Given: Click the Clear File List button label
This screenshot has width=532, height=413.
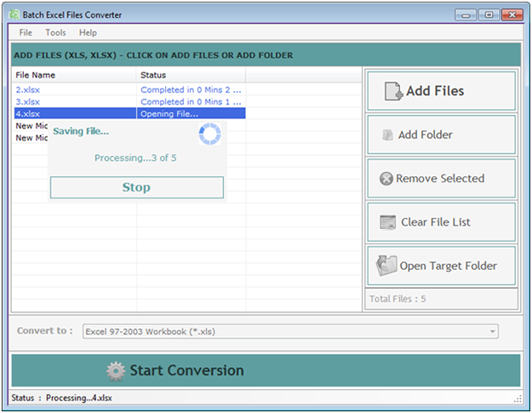Looking at the screenshot, I should coord(436,222).
